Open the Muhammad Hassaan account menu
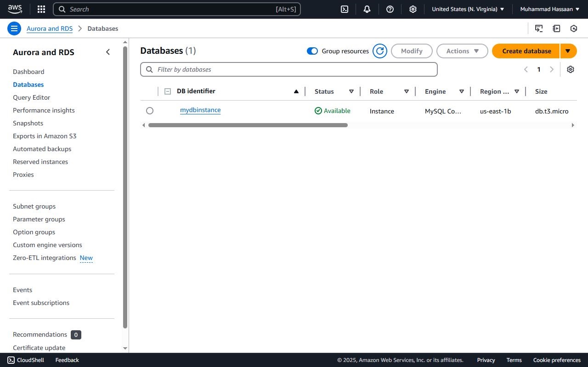The height and width of the screenshot is (367, 588). tap(550, 9)
